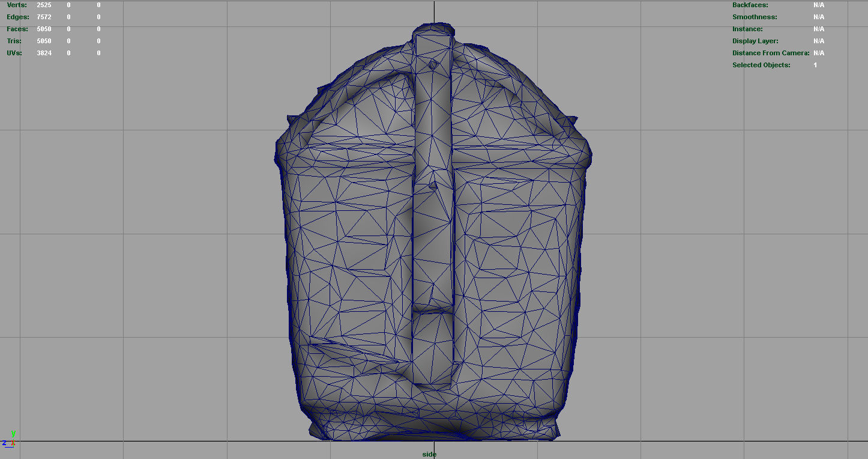Click the 'side' camera name label
868x459 pixels.
coord(429,454)
